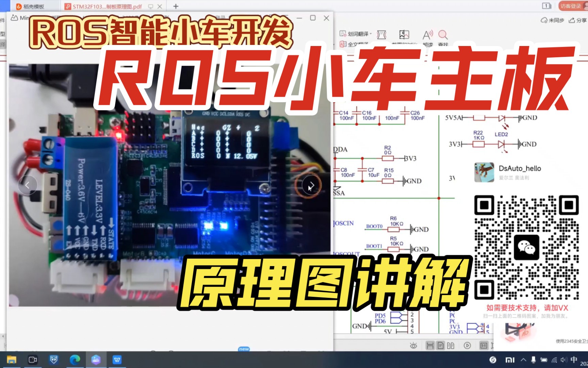Expand the hidden tray icons arrow

click(523, 359)
